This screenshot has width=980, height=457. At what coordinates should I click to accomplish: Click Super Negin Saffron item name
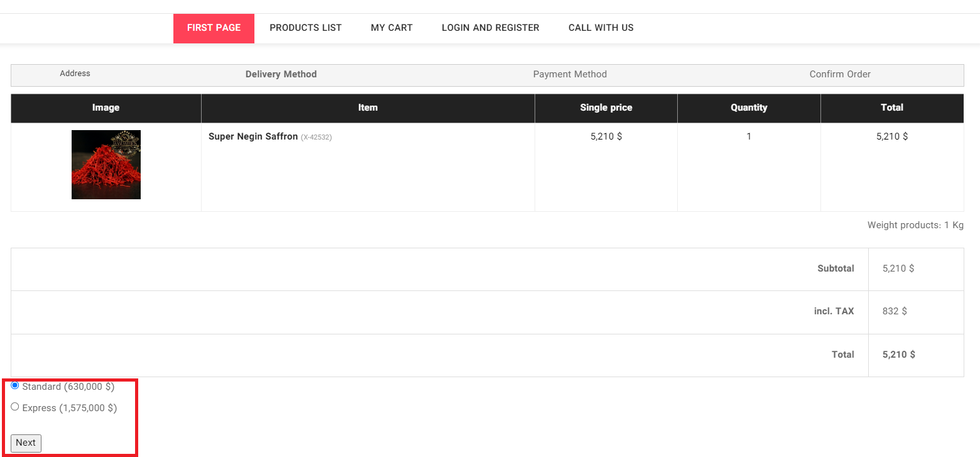point(253,136)
